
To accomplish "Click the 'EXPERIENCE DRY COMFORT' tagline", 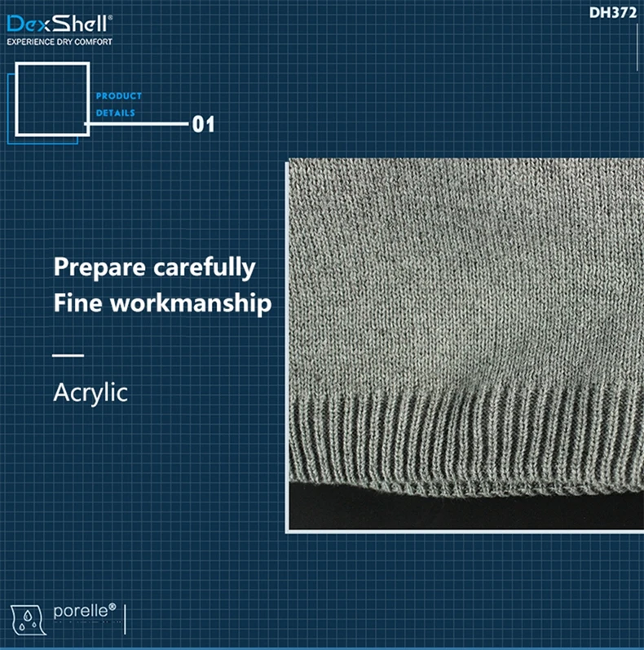I will click(60, 42).
